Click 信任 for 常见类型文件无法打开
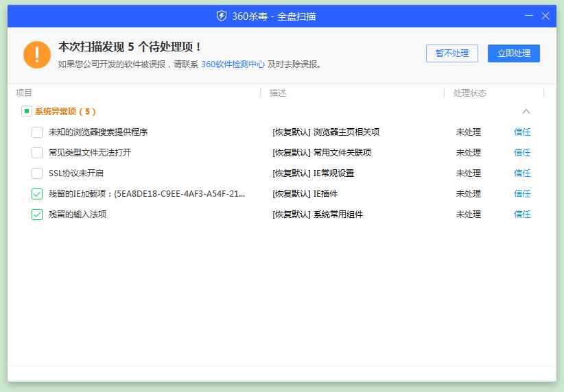564x392 pixels. [522, 153]
